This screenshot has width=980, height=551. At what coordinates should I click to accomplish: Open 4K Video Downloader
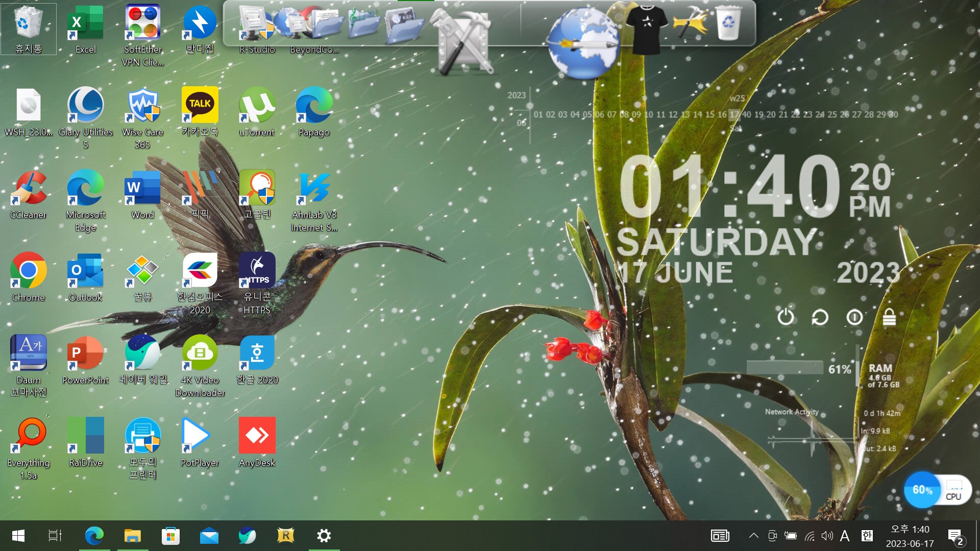[200, 366]
